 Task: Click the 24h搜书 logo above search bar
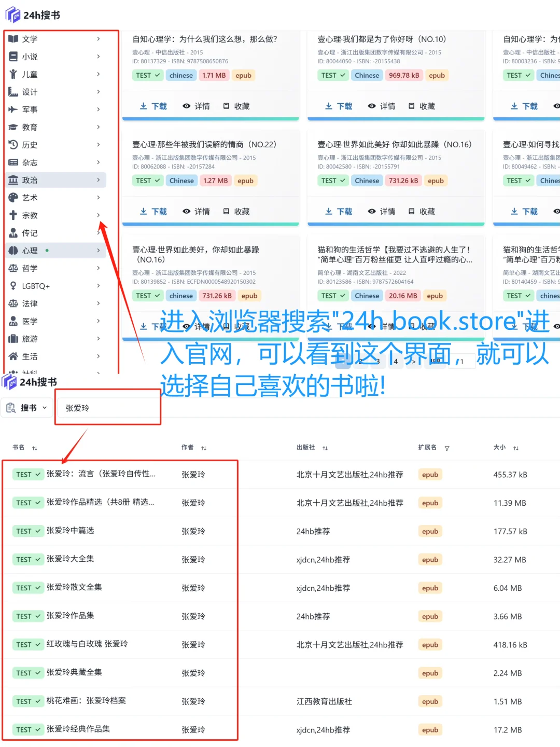30,382
